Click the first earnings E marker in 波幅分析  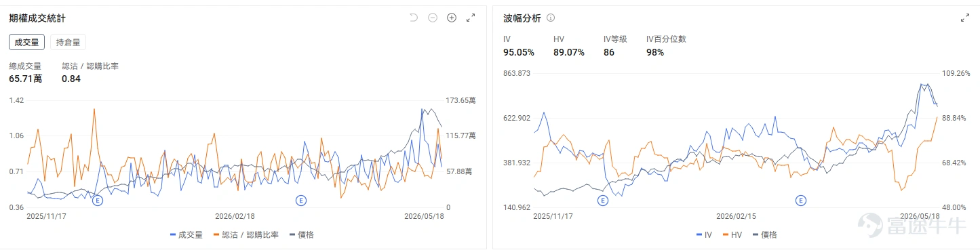point(602,201)
